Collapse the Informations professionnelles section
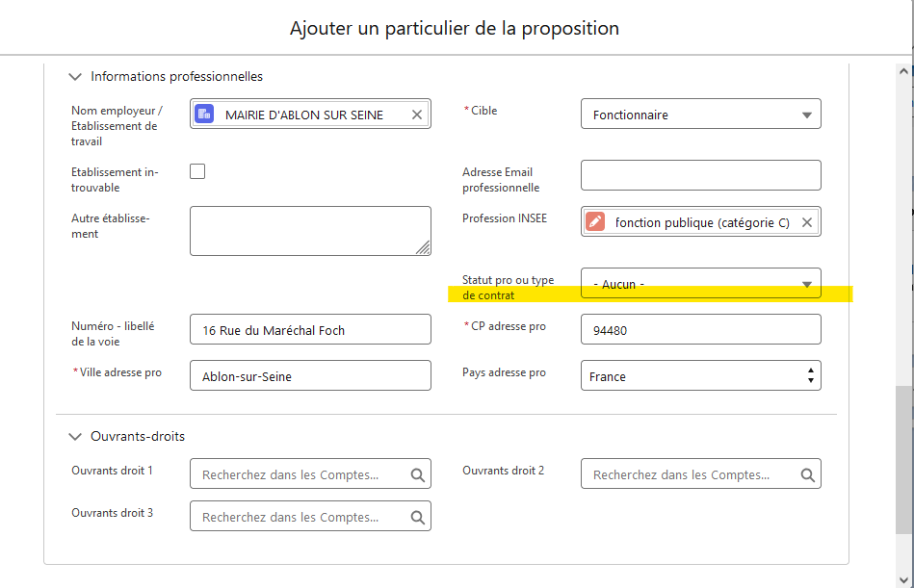This screenshot has width=914, height=588. coord(75,76)
